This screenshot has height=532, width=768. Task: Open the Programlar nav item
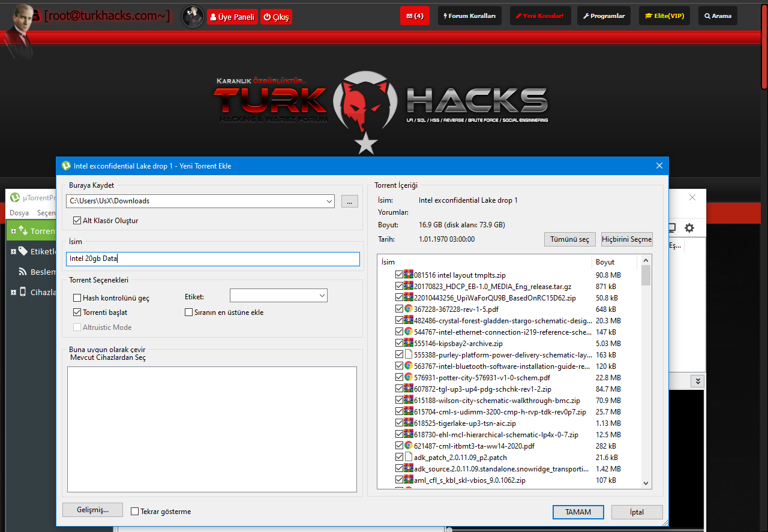pyautogui.click(x=604, y=16)
